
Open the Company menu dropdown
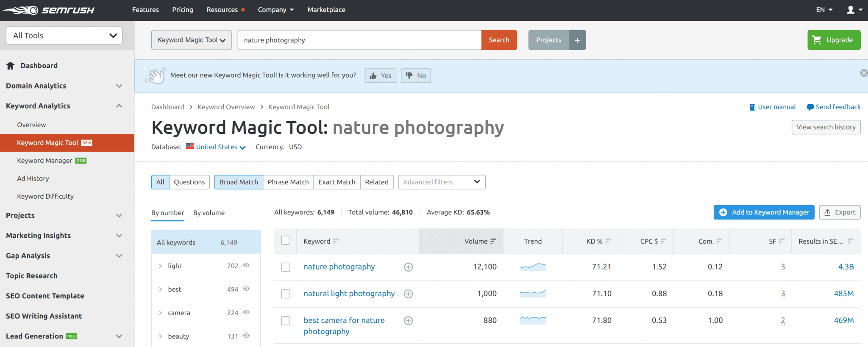tap(275, 10)
